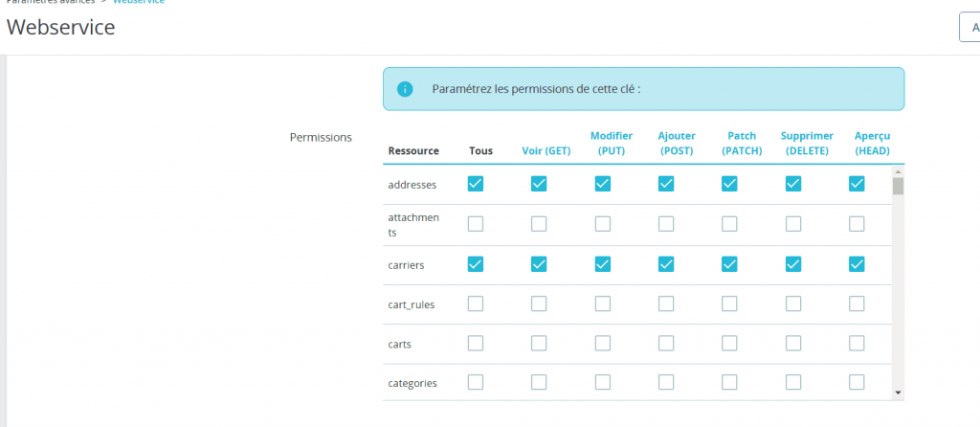Click the Supprimer (DELETE) column header

807,144
